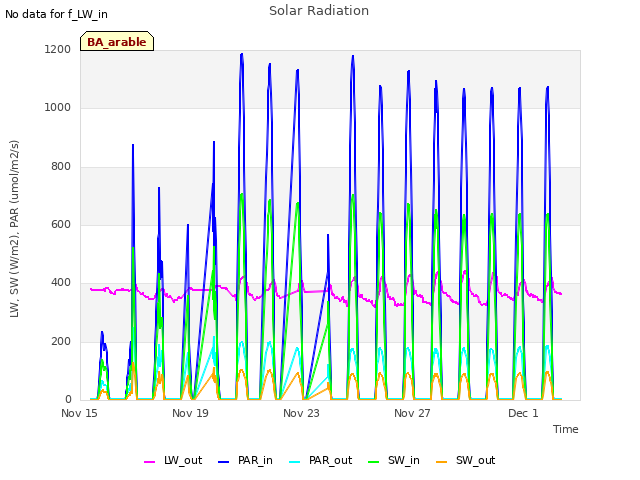Click the green SW_in legend swatch
The width and height of the screenshot is (640, 480).
click(x=373, y=462)
